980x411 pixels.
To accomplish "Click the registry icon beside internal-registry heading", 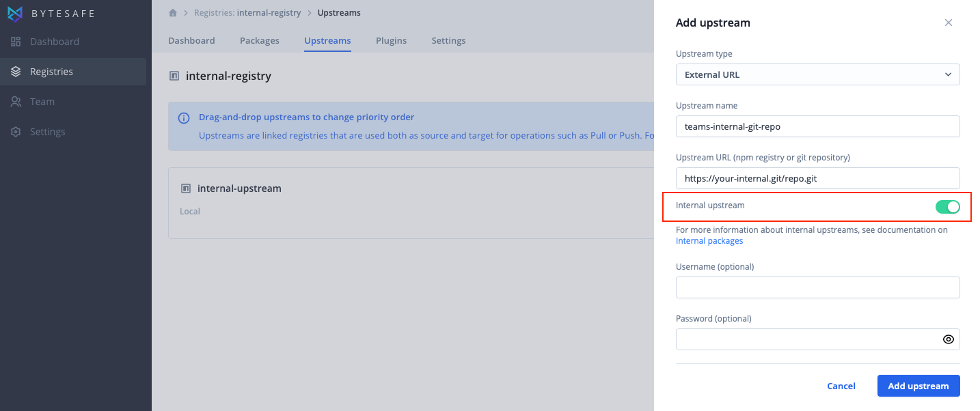I will 174,76.
